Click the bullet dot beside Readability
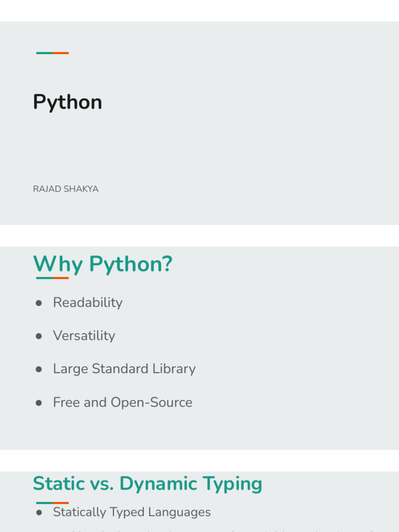Screen dimensions: 399x532 pyautogui.click(x=38, y=303)
